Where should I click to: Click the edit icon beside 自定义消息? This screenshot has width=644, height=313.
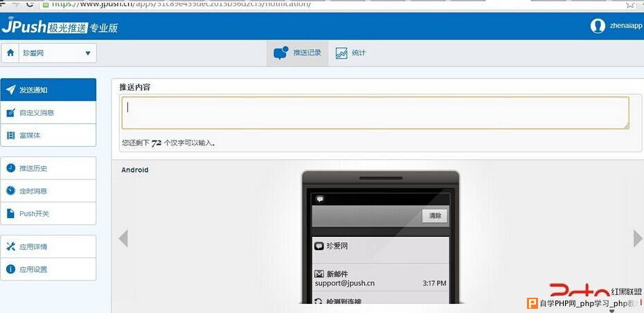click(x=10, y=113)
